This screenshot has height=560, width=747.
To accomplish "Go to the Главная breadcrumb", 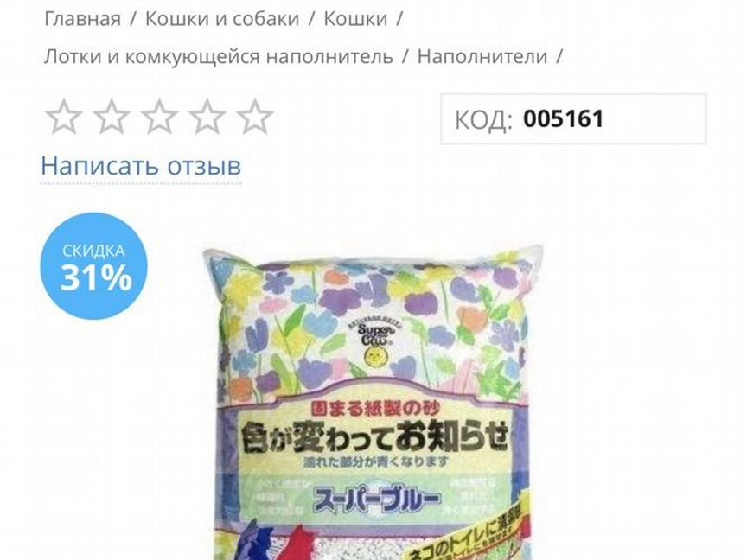I will [82, 19].
